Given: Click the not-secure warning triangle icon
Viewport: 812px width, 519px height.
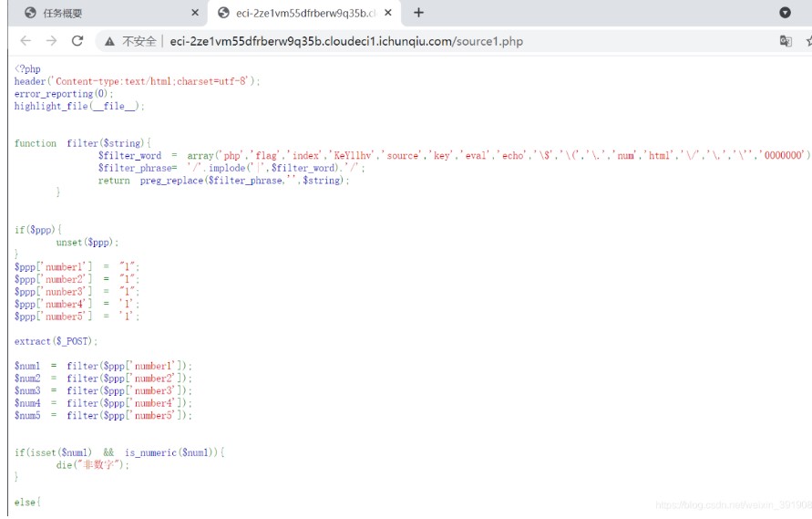Looking at the screenshot, I should coord(109,41).
